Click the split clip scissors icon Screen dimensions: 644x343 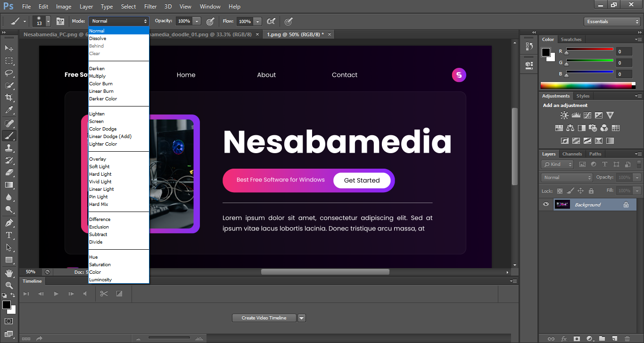point(104,294)
